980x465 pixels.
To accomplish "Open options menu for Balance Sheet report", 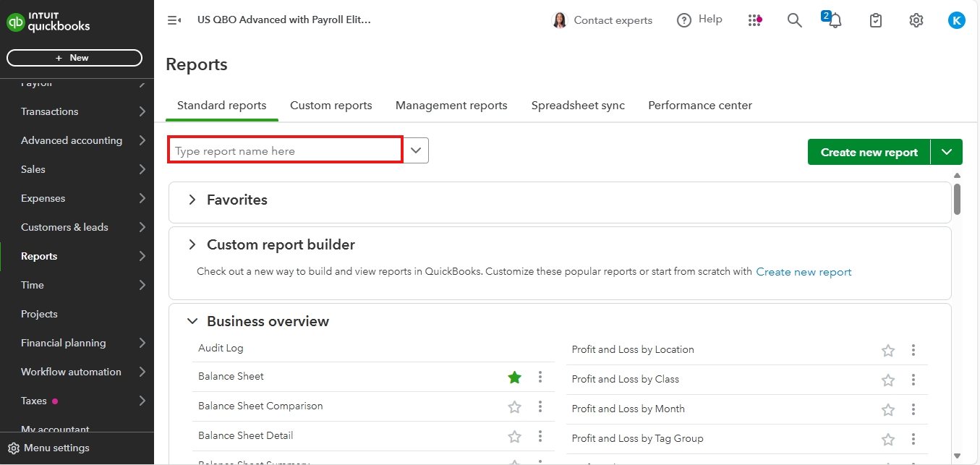I will (540, 377).
